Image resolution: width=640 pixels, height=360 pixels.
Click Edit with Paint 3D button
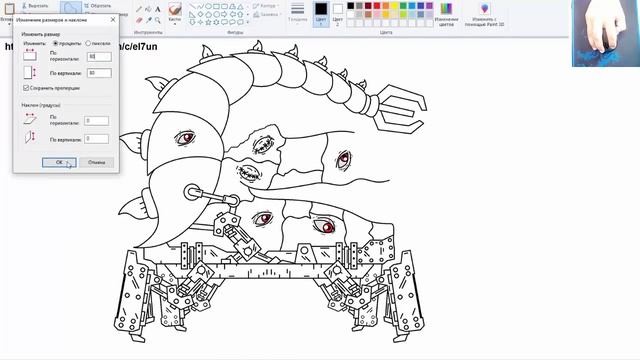pos(484,15)
